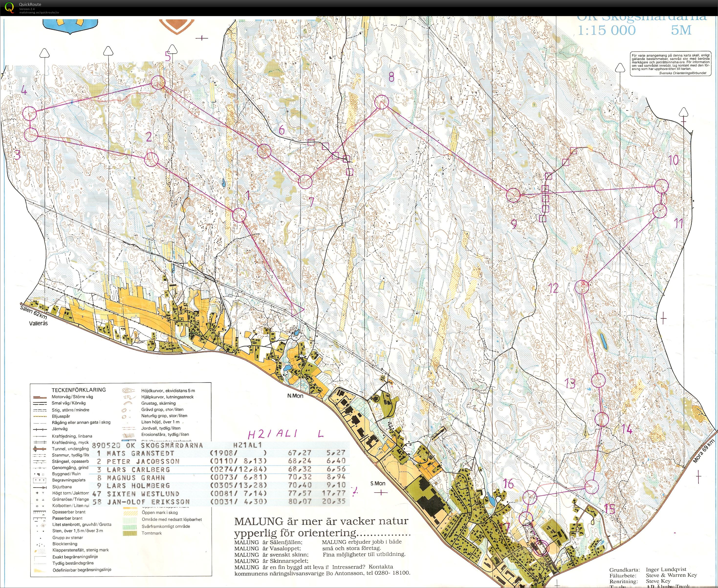Screen dimensions: 718x588
Task: Click control circle 16 on the course
Action: pyautogui.click(x=530, y=497)
